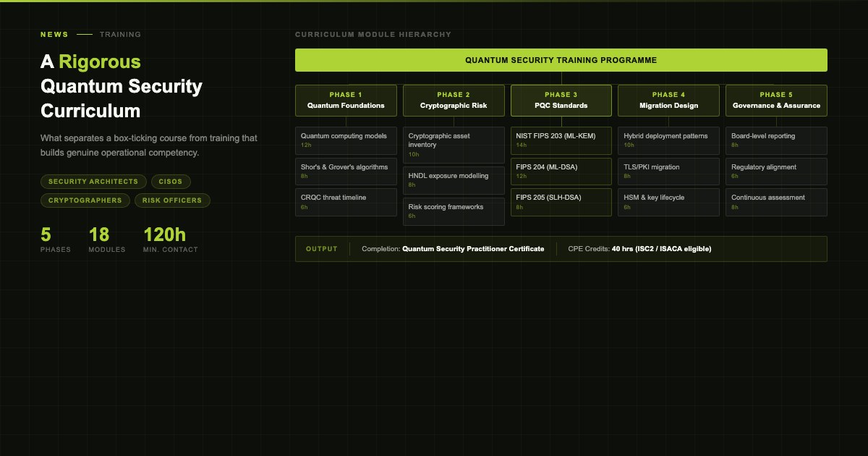
Task: Select the CISOs audience tag
Action: click(171, 182)
